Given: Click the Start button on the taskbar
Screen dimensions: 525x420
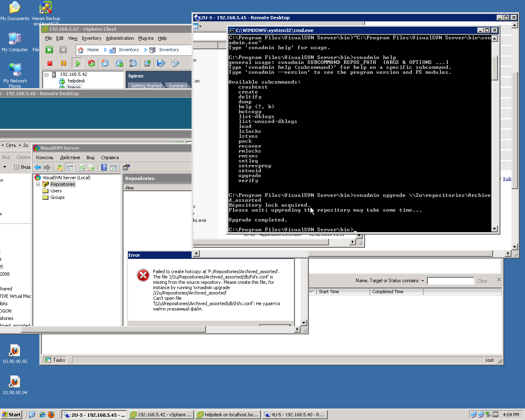Looking at the screenshot, I should click(x=11, y=415).
